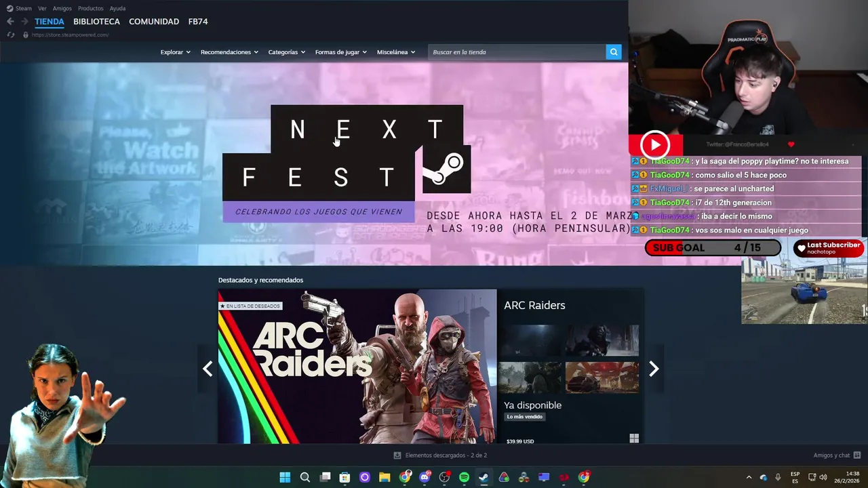Show next featured game with right arrow

pos(654,369)
